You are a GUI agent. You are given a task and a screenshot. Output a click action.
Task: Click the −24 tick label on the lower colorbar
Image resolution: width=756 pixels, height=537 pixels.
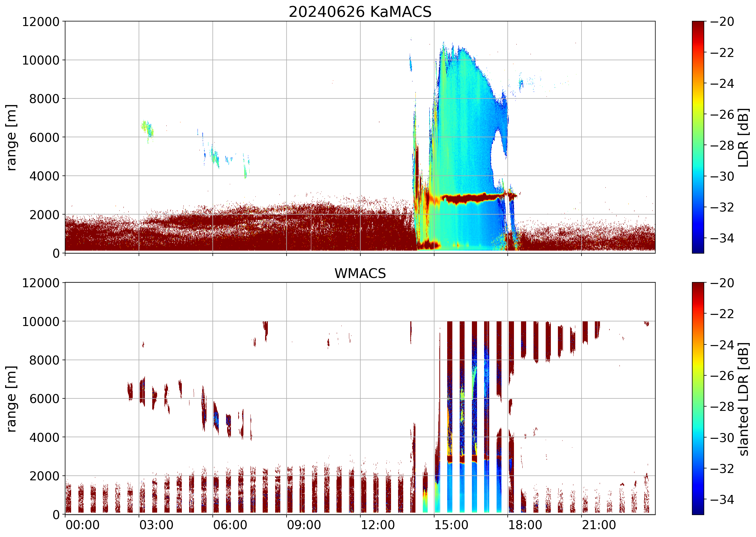point(722,345)
